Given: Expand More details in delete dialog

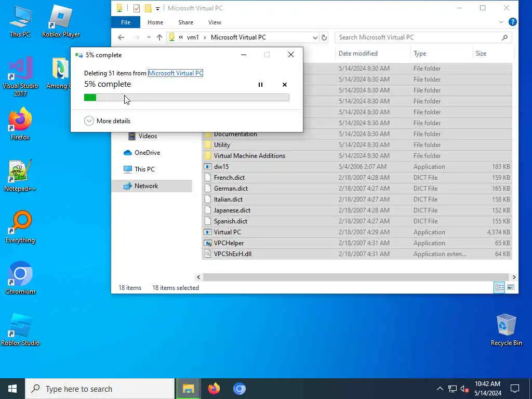Looking at the screenshot, I should 107,121.
